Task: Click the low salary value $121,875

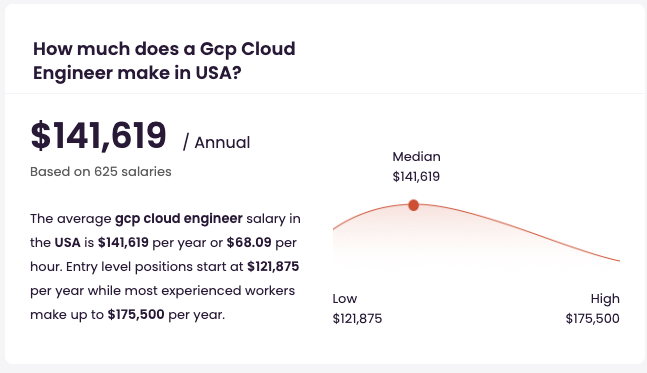Action: coord(357,319)
